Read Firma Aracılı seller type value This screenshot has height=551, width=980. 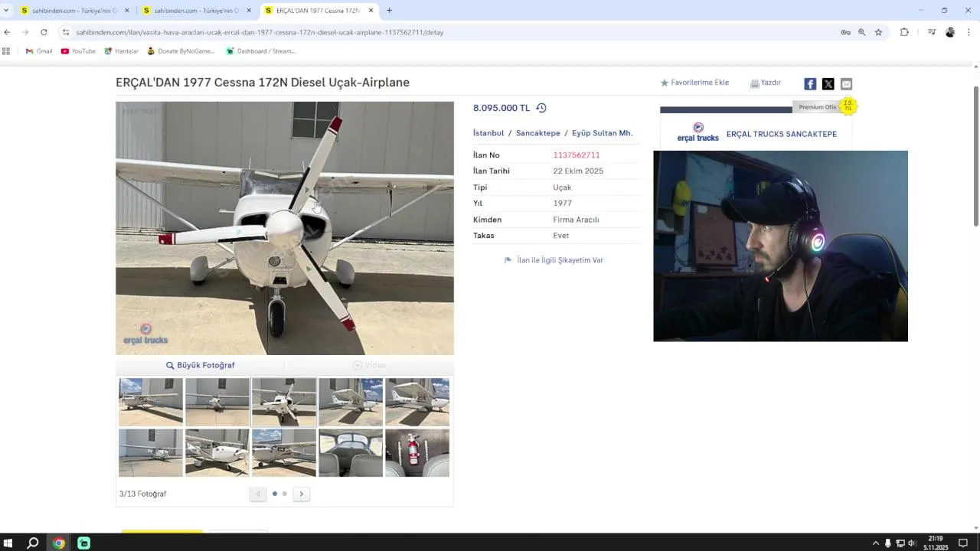(576, 220)
